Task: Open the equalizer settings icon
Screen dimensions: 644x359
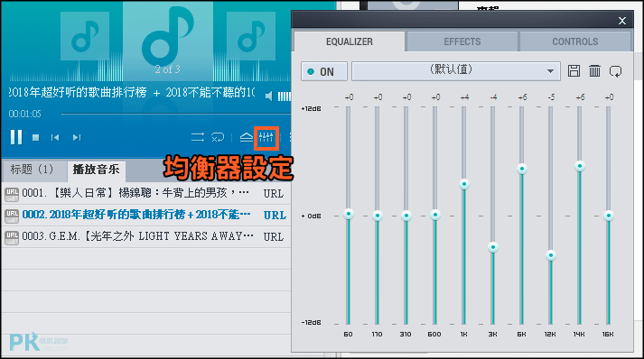Action: [266, 137]
